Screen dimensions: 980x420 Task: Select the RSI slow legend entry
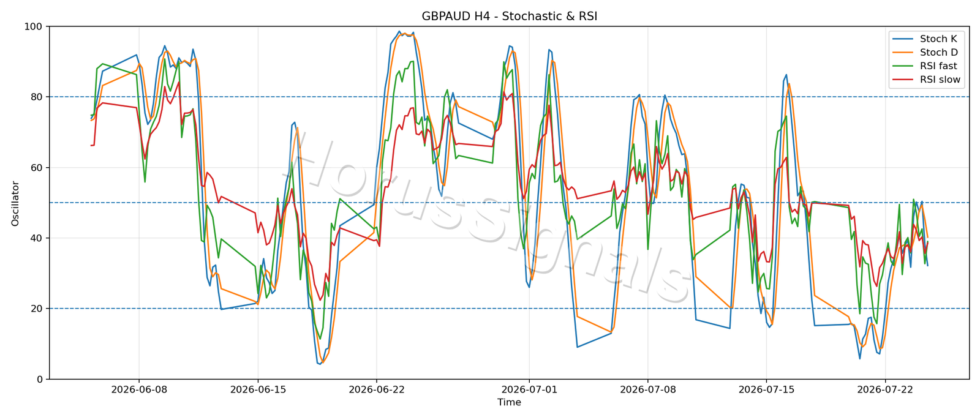click(926, 80)
